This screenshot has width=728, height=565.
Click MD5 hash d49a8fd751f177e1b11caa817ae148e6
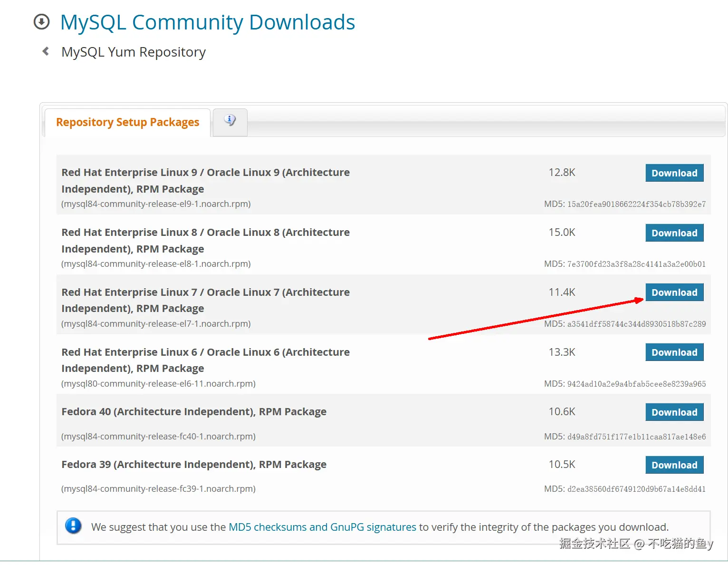pyautogui.click(x=636, y=437)
